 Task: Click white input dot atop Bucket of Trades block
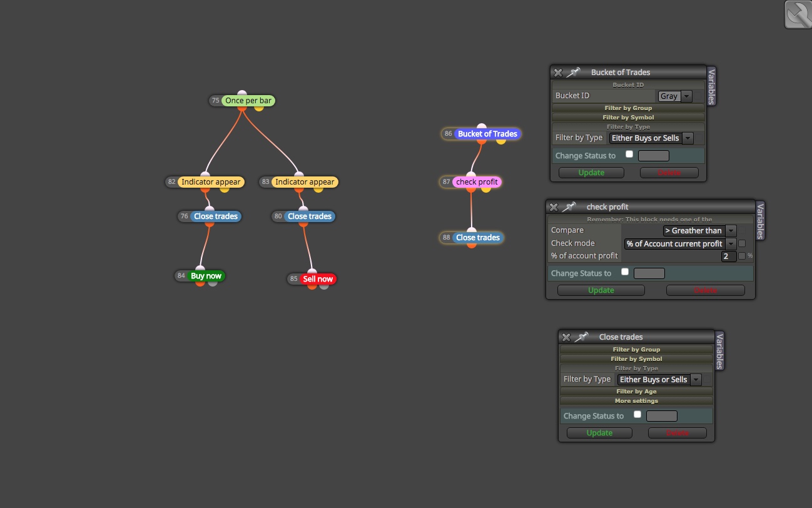pos(481,127)
